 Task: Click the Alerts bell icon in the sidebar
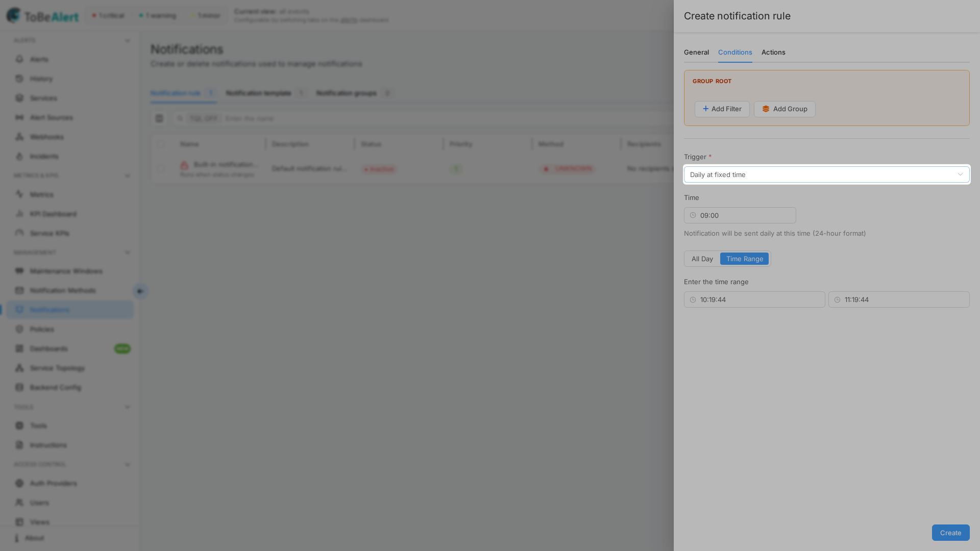[x=19, y=59]
